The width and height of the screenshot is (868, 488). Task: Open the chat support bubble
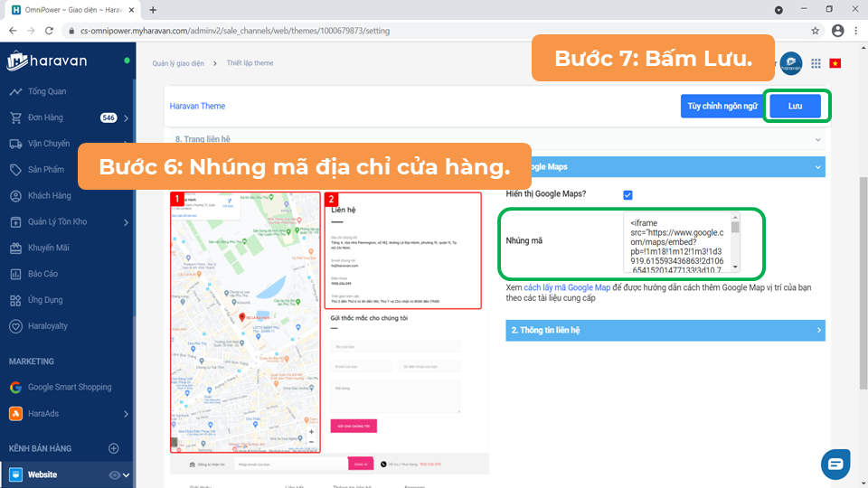pyautogui.click(x=835, y=464)
